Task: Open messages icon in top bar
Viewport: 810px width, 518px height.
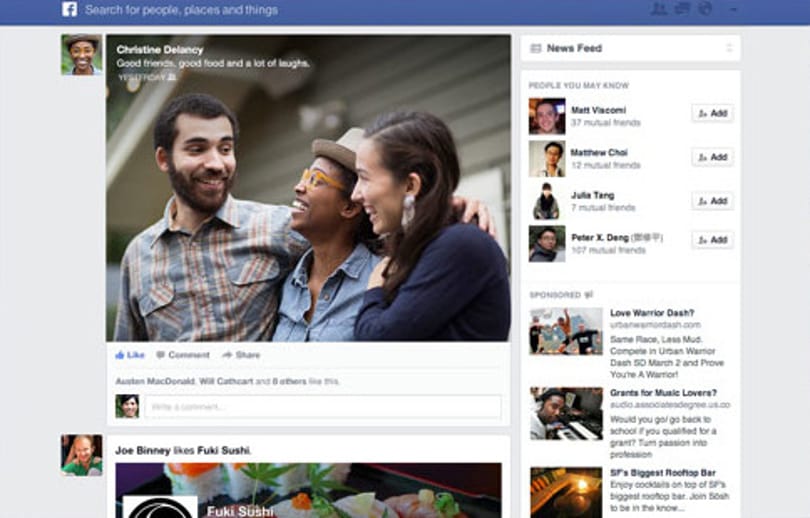Action: point(682,9)
